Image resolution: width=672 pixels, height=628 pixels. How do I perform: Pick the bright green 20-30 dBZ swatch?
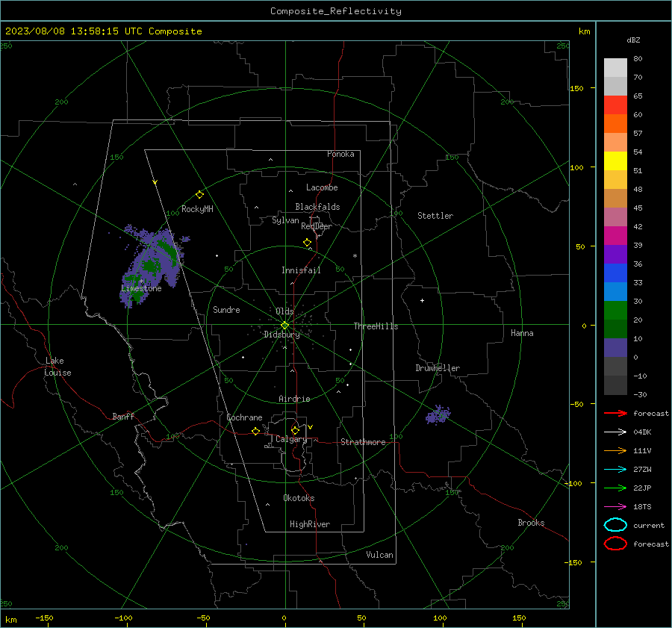click(x=615, y=311)
